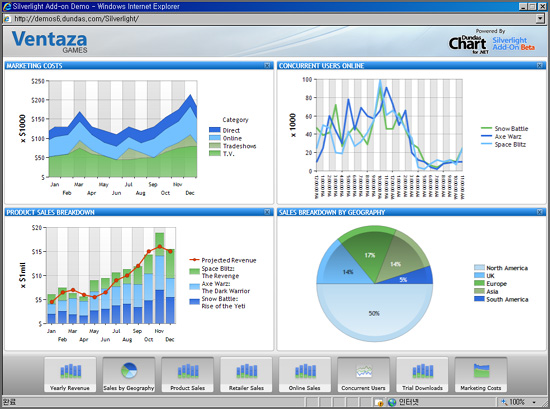Select the Retailer Sales chart button
Image resolution: width=550 pixels, height=409 pixels.
coord(246,374)
